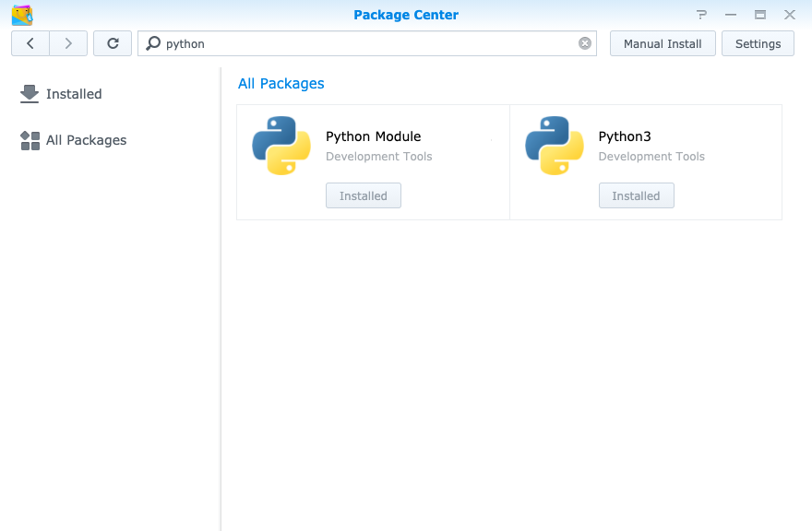Open help with the question mark

tap(702, 15)
